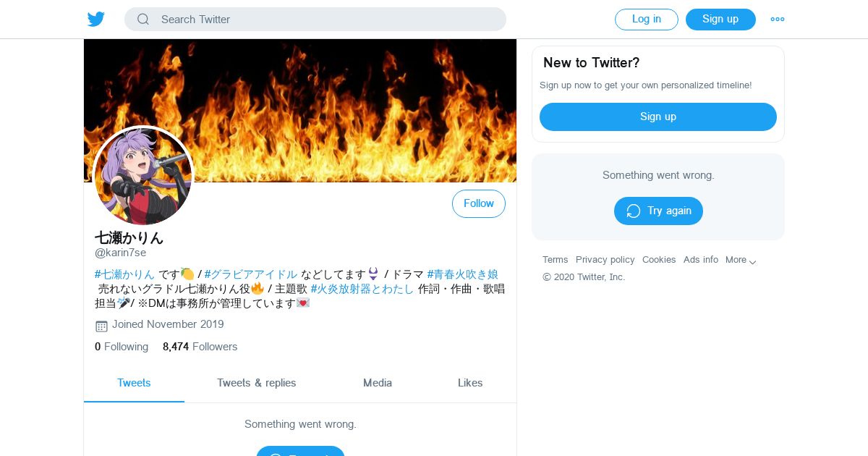Open the Likes tab
Screen dimensions: 868x456
click(470, 383)
